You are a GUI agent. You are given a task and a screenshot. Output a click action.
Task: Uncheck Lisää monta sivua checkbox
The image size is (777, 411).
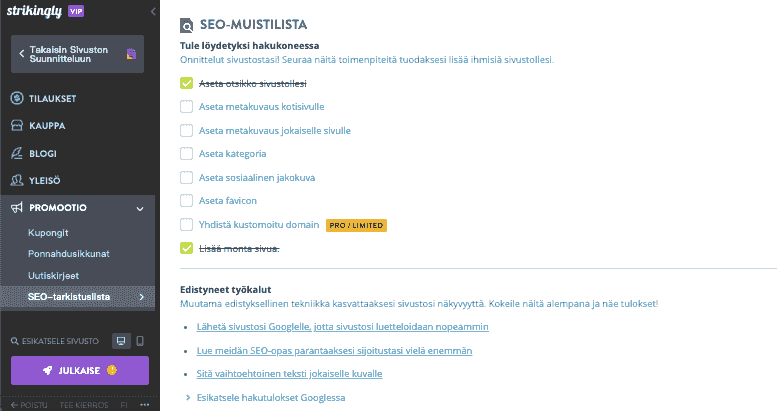tap(186, 248)
